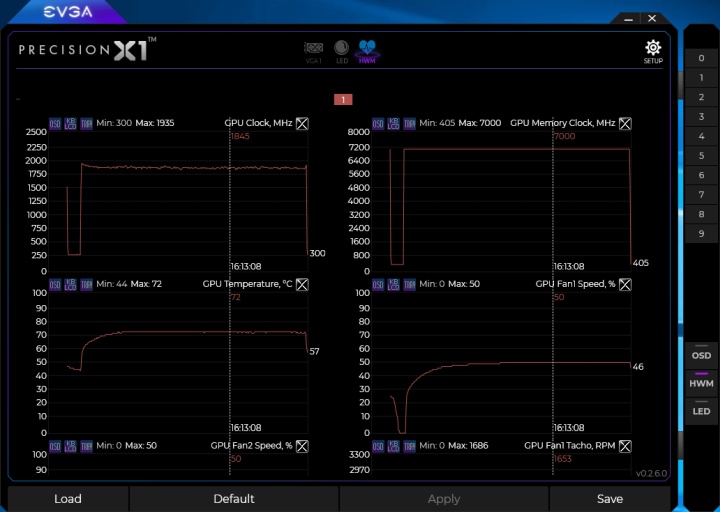Toggle TRAY icon for GPU Temperature graph
The width and height of the screenshot is (720, 512).
click(x=86, y=285)
